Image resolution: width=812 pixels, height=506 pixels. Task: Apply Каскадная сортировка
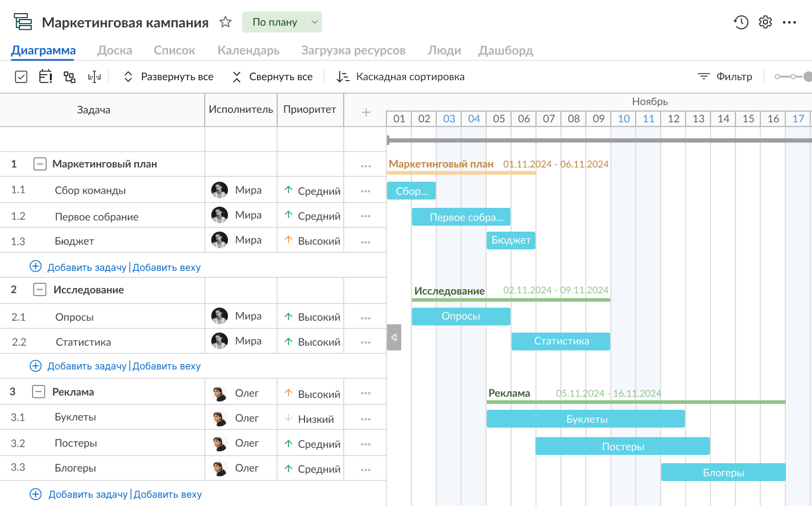tap(400, 77)
